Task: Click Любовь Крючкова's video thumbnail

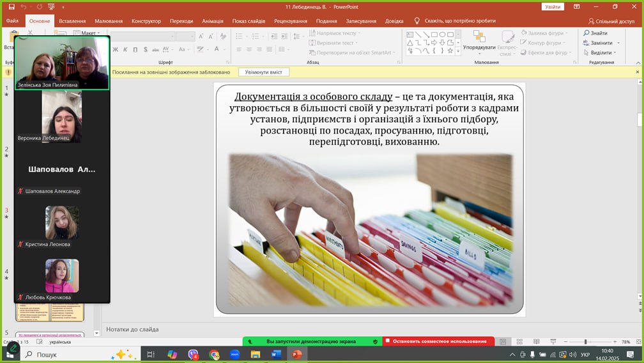Action: [x=62, y=275]
